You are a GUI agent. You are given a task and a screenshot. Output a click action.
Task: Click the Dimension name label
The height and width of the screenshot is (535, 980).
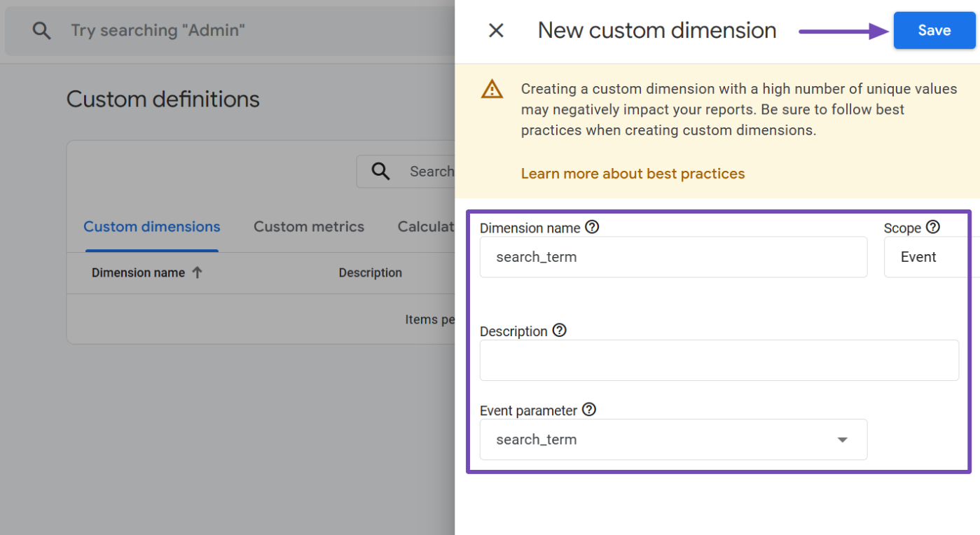pos(530,228)
